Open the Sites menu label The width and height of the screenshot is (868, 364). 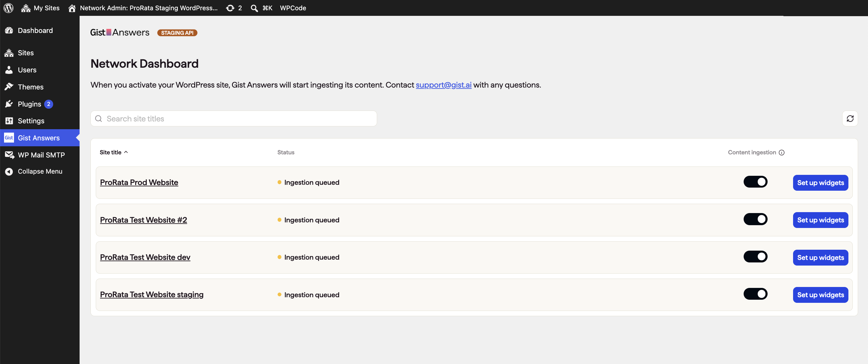coord(25,53)
